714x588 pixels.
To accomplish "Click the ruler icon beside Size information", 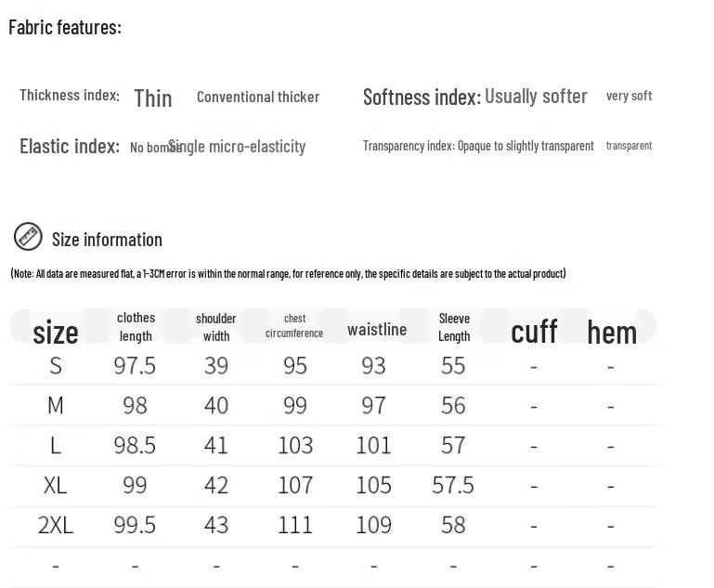I will pos(28,237).
